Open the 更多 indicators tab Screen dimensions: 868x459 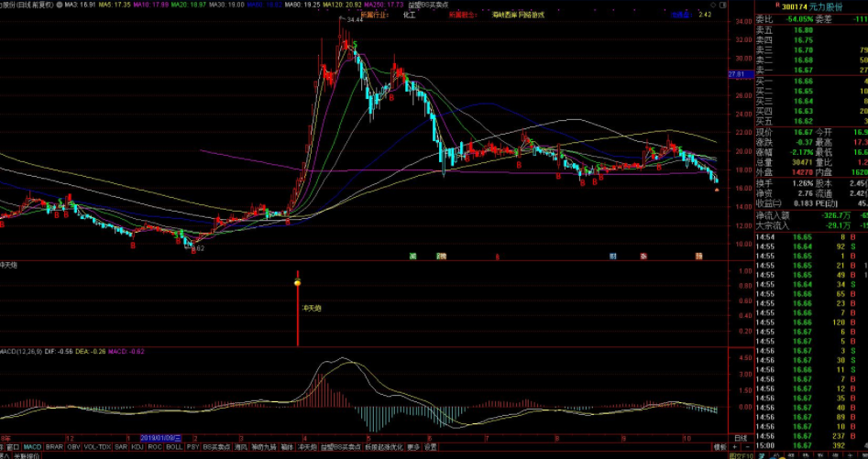click(414, 447)
